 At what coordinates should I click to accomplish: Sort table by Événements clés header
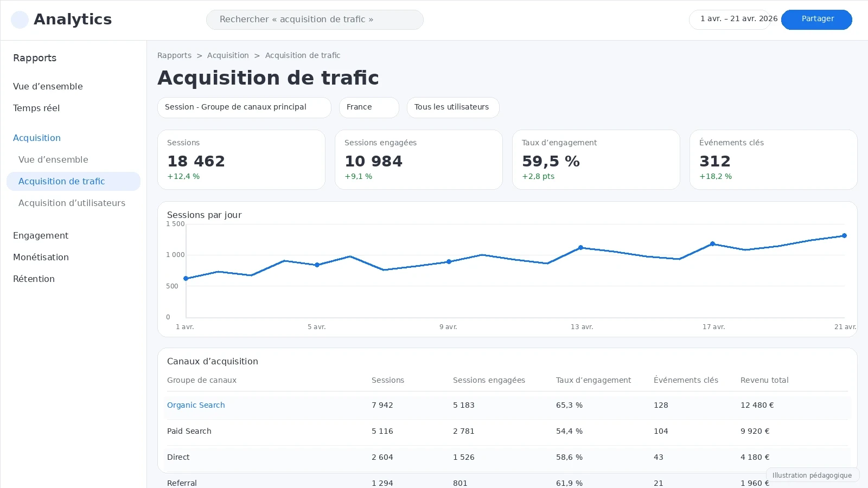pos(686,380)
